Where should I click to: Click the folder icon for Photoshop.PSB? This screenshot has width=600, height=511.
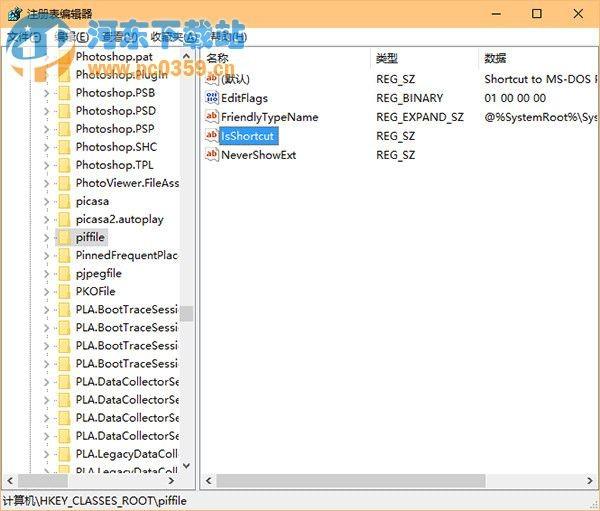64,93
